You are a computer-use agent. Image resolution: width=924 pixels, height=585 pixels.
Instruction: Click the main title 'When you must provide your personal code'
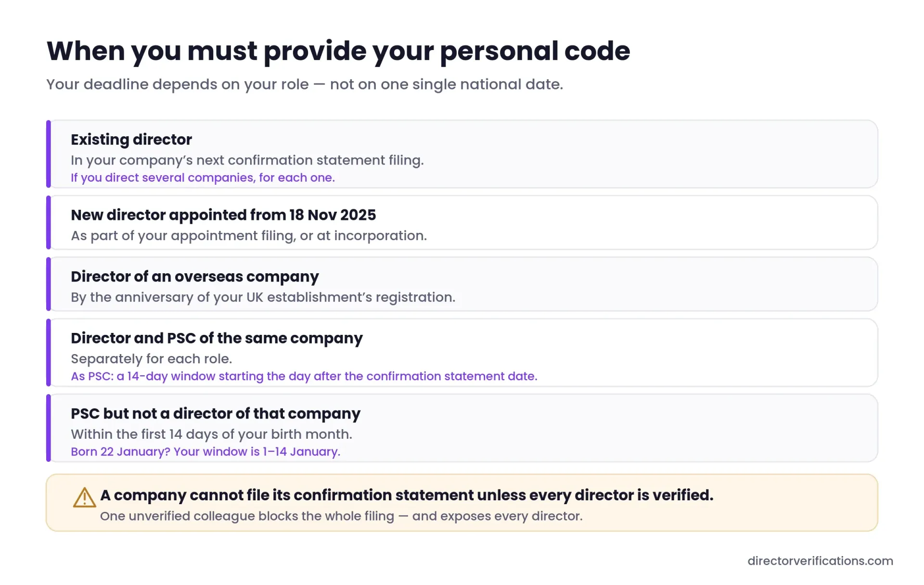pos(338,51)
